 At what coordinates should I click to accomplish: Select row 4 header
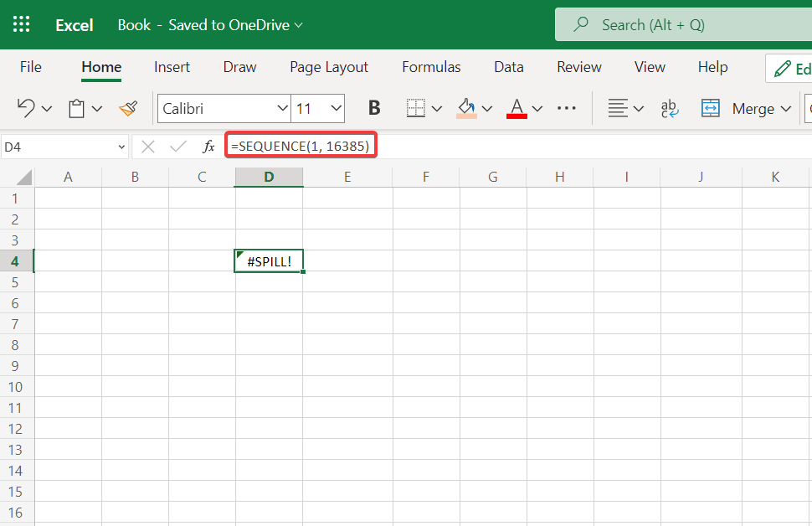pyautogui.click(x=15, y=261)
